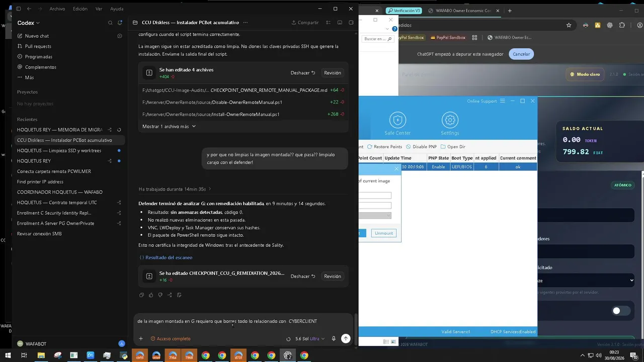Click the message input field

tap(244, 321)
